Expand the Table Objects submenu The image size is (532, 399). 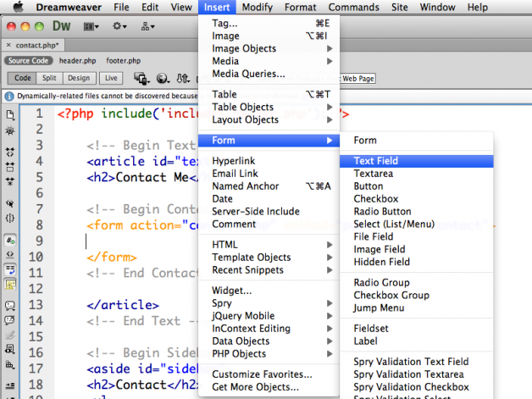pyautogui.click(x=269, y=107)
